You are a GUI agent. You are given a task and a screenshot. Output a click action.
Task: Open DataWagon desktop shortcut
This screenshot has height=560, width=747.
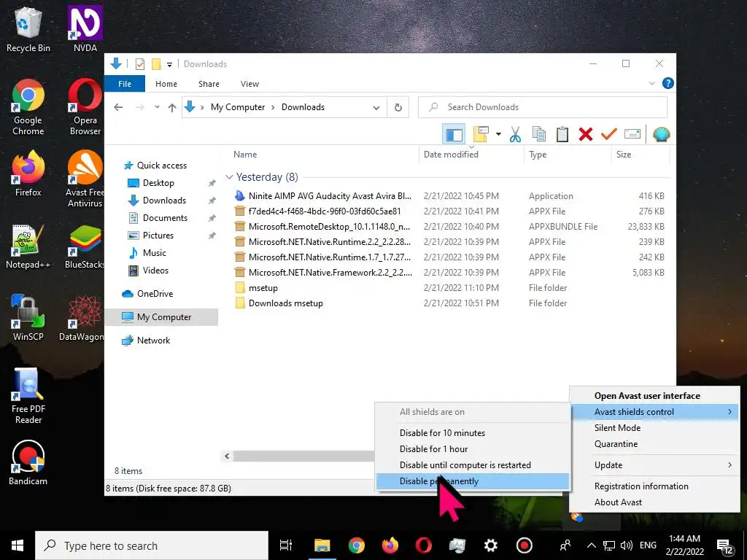click(x=82, y=318)
